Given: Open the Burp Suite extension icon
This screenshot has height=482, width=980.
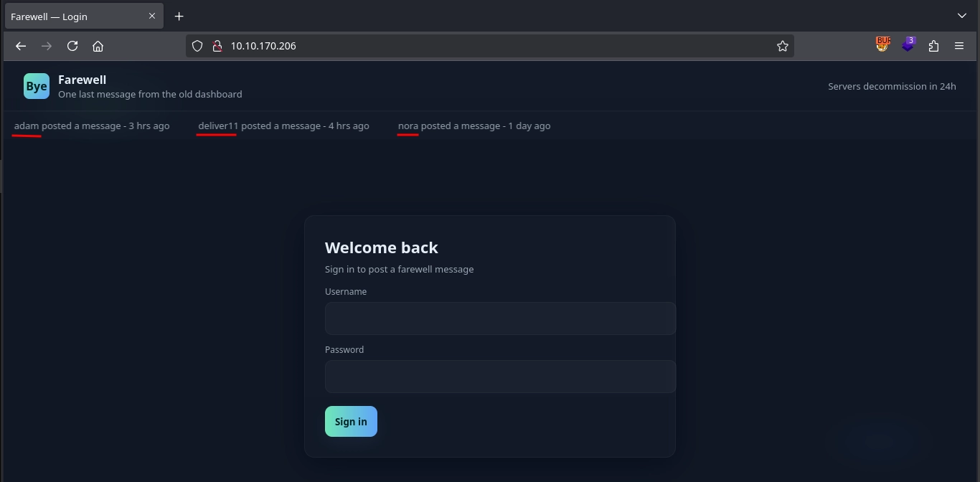Looking at the screenshot, I should (x=882, y=44).
